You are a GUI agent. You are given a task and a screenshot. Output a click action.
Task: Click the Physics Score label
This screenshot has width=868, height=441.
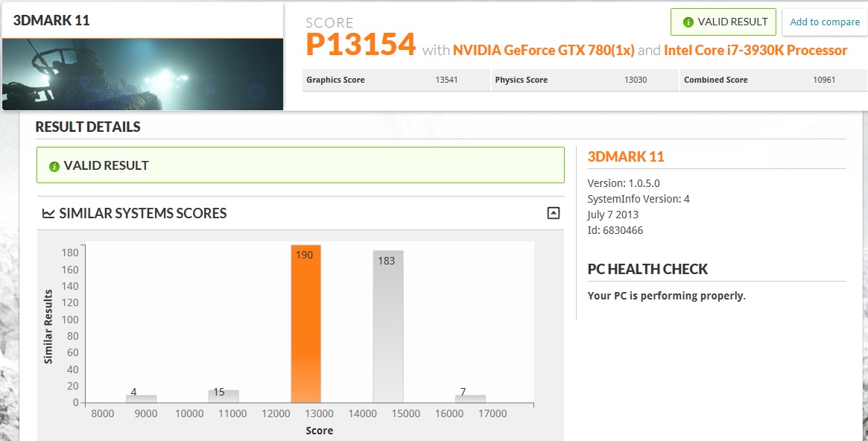[x=521, y=80]
